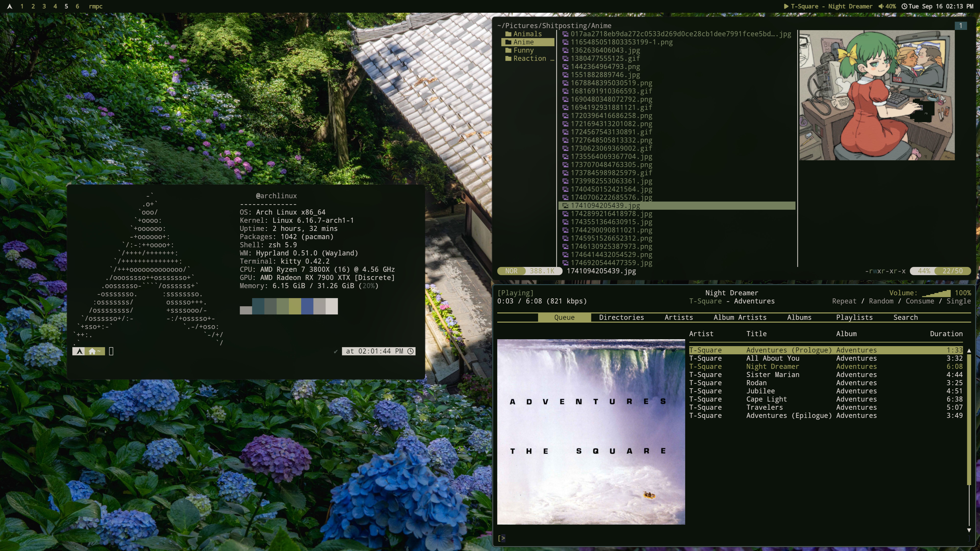The height and width of the screenshot is (551, 980).
Task: Switch to workspace 1
Action: point(22,6)
